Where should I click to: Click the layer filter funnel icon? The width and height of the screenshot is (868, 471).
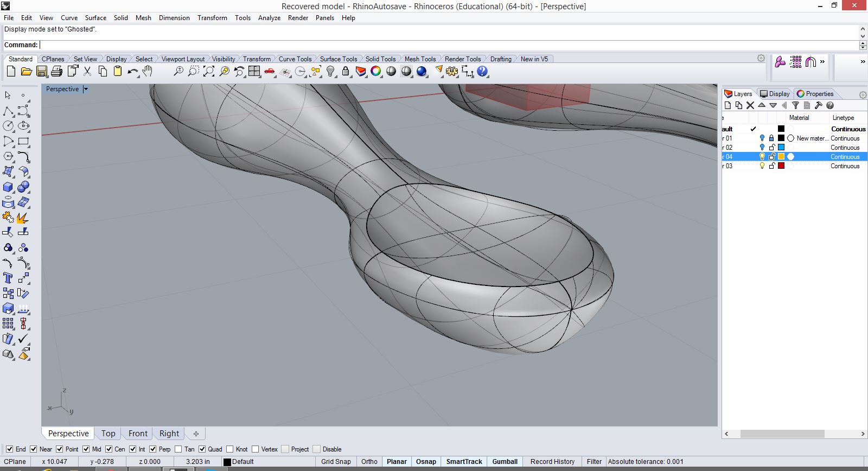(x=795, y=105)
